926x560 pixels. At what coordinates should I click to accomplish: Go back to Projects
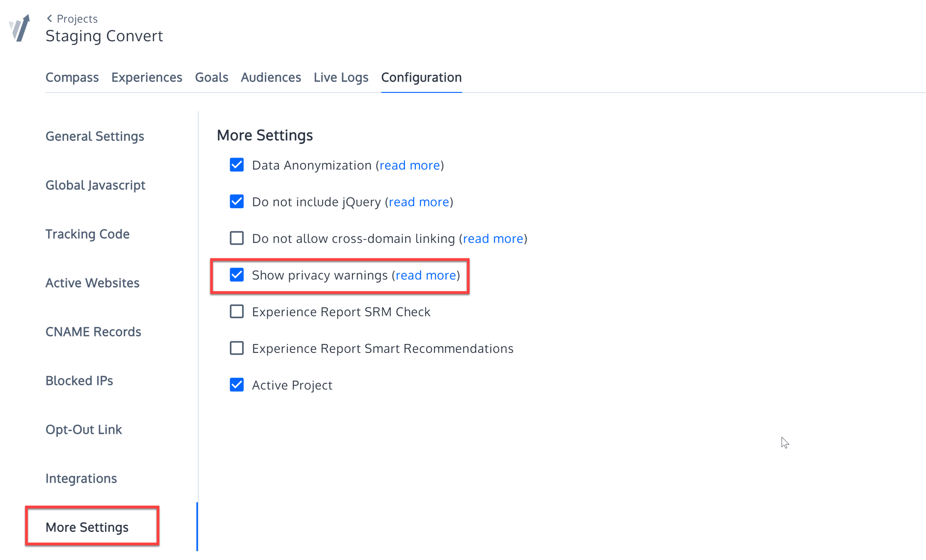click(x=77, y=18)
